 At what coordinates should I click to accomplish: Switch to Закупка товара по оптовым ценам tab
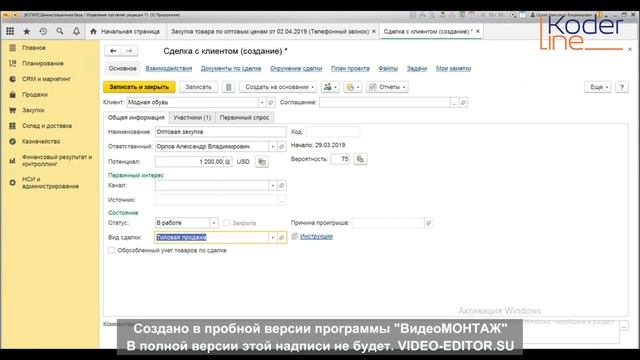[x=270, y=31]
